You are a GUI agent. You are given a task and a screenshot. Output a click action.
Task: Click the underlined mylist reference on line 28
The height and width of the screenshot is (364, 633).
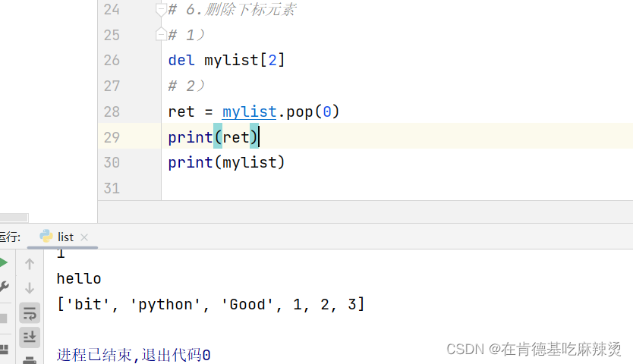pos(249,111)
